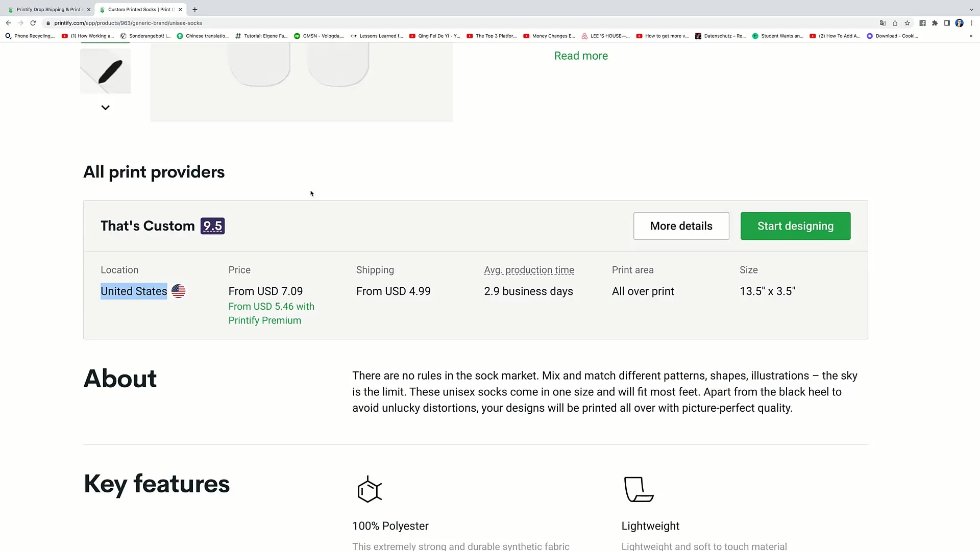The height and width of the screenshot is (551, 980).
Task: Open Chinese translation bookmark
Action: [203, 36]
